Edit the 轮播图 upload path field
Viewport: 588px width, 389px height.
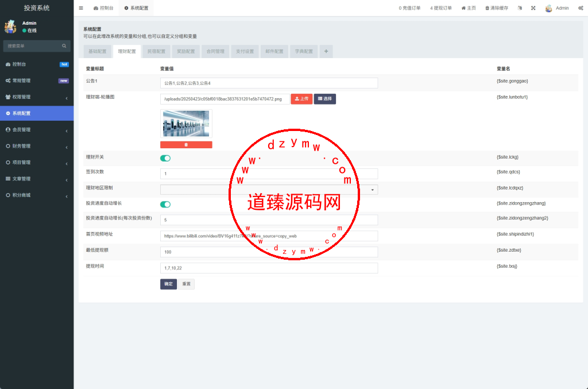225,99
